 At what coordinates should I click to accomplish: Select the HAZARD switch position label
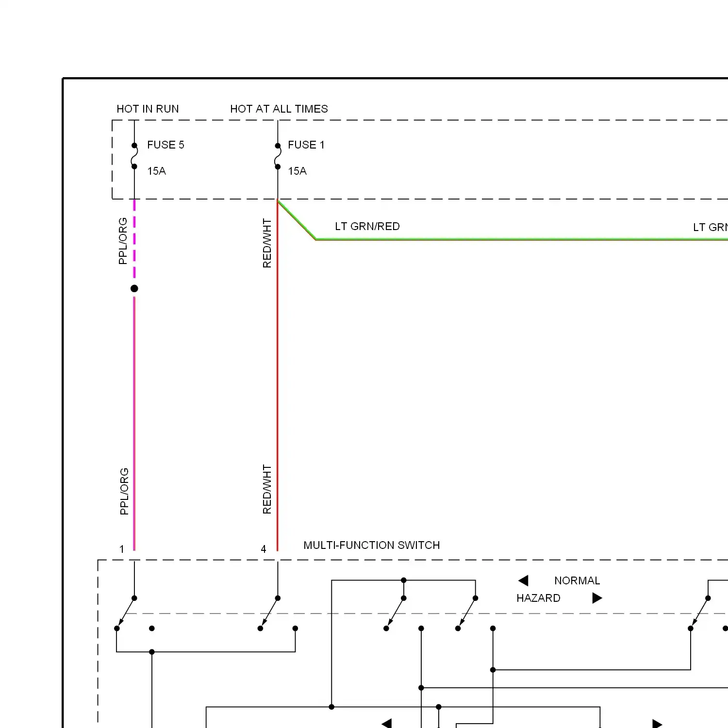coord(538,598)
